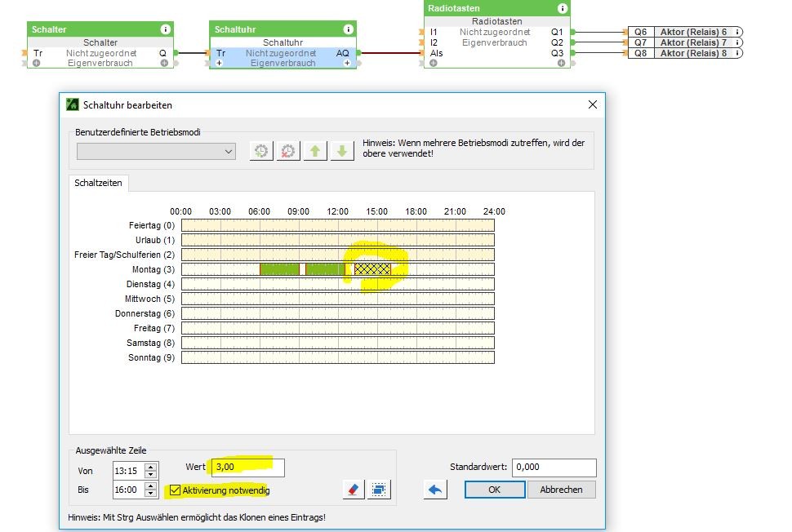Image resolution: width=792 pixels, height=532 pixels.
Task: Click the add operating mode clock icon
Action: pyautogui.click(x=261, y=151)
